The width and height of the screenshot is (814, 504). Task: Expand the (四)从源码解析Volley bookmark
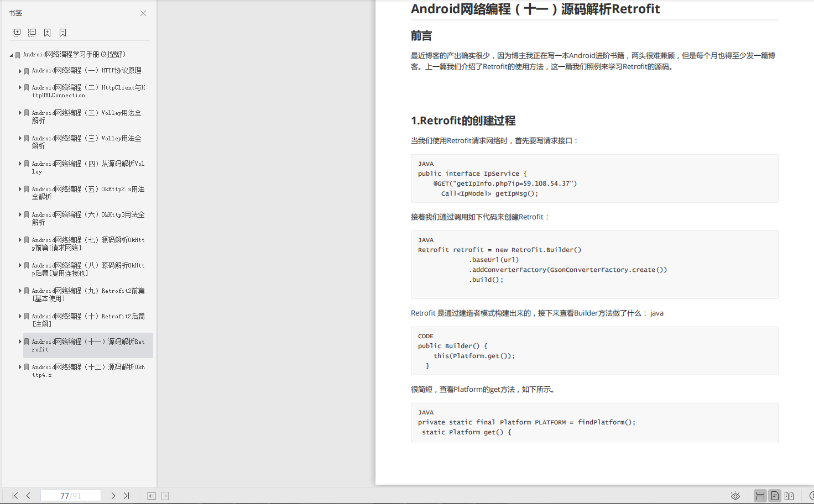[20, 164]
